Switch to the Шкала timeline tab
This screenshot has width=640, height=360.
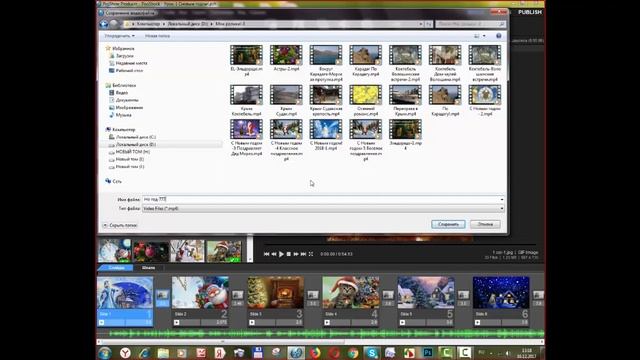(x=149, y=268)
